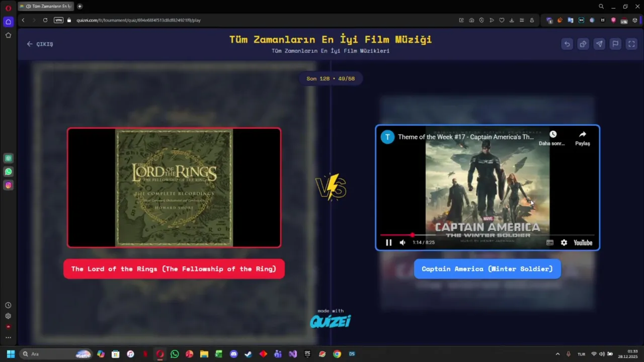Viewport: 644px width, 362px height.
Task: Open Discord from the taskbar
Action: point(233,354)
